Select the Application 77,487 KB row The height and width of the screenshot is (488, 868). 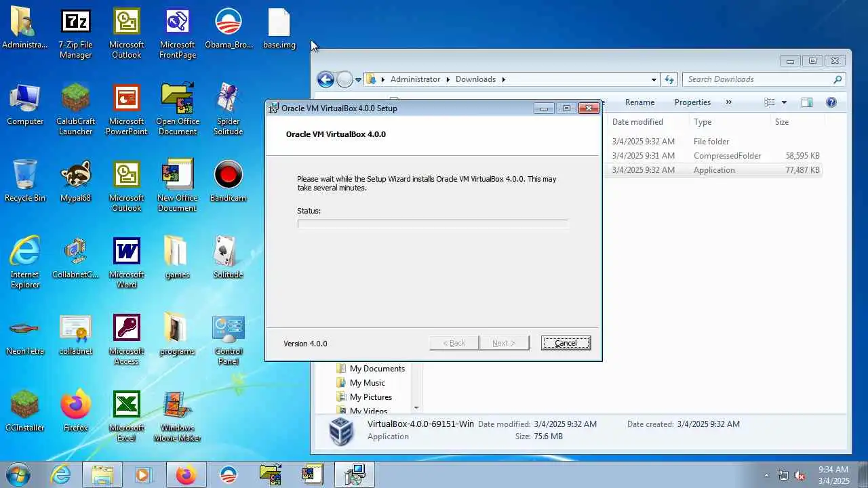[x=715, y=170]
